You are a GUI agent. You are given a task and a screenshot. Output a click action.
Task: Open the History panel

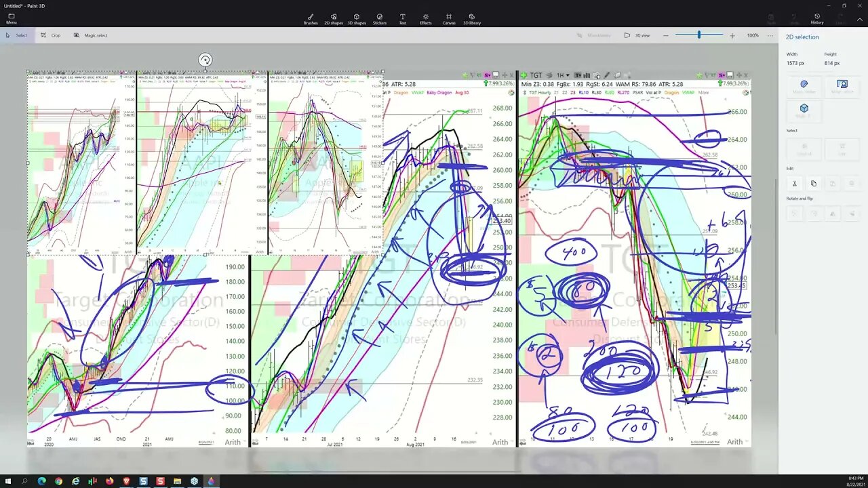tap(817, 19)
